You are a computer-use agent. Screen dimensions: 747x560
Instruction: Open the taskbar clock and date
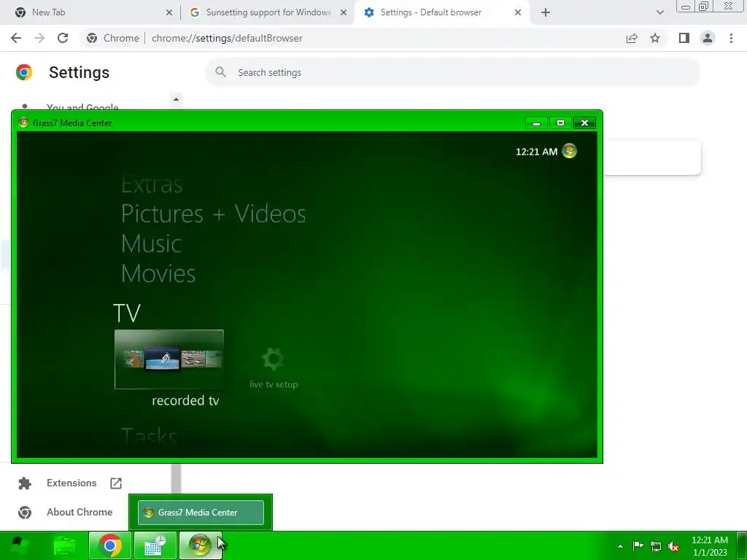(709, 545)
